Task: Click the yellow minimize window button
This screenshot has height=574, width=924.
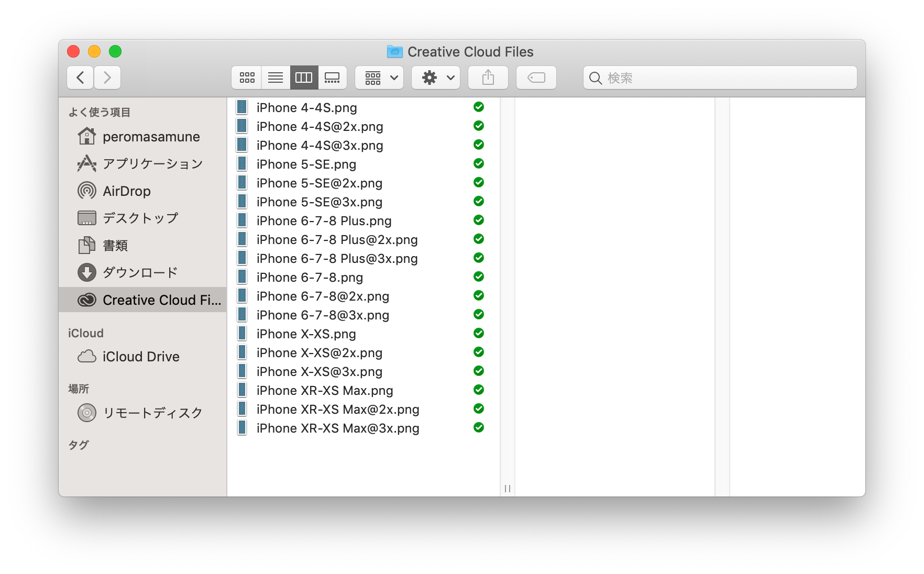Action: tap(94, 51)
